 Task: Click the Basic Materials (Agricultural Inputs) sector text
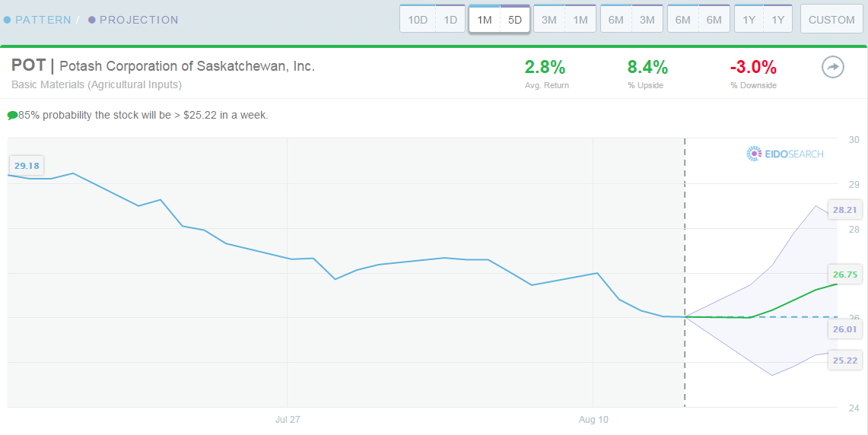click(97, 84)
